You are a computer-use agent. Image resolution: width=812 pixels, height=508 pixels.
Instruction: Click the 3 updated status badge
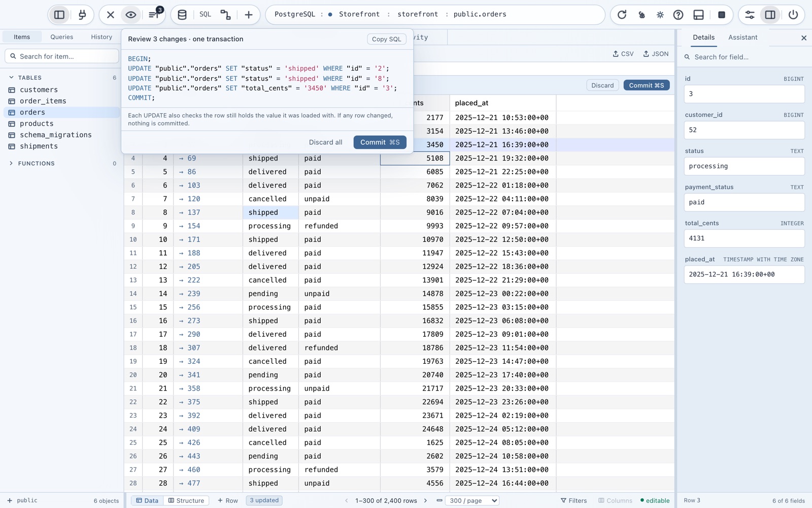264,500
